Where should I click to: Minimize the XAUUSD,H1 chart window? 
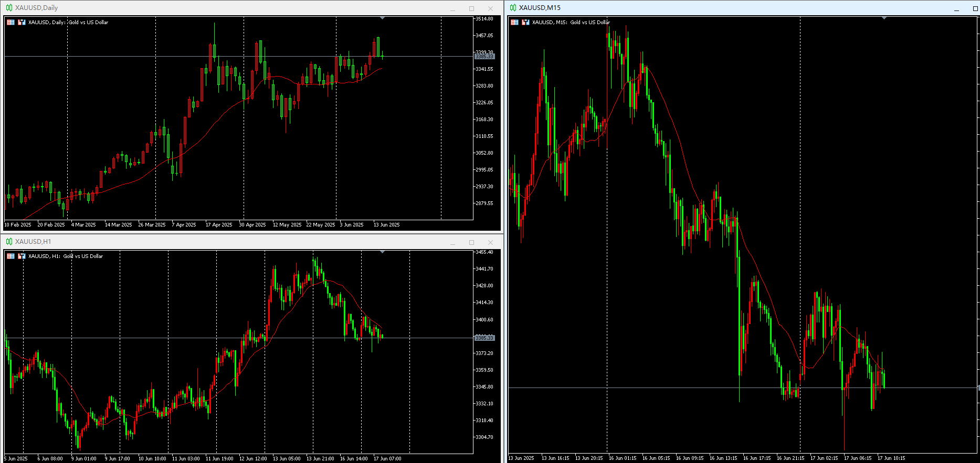coord(452,242)
